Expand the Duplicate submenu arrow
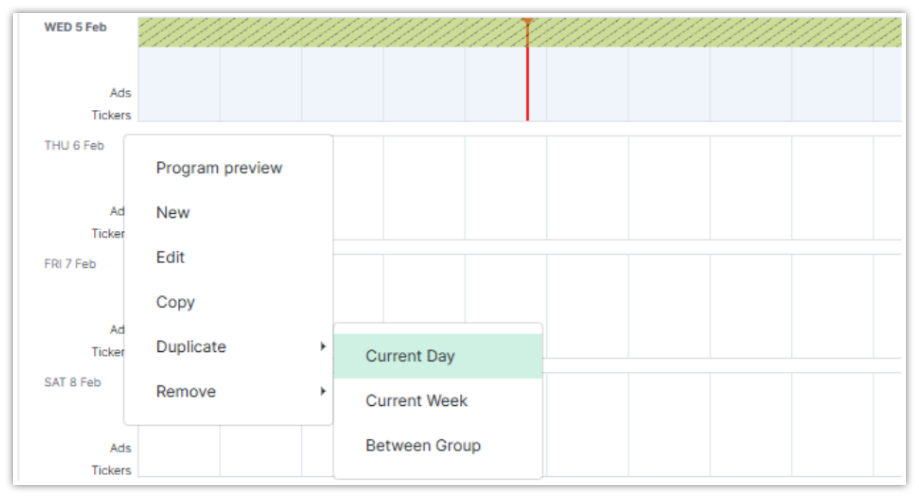Screen dimensions: 919x498 point(322,347)
